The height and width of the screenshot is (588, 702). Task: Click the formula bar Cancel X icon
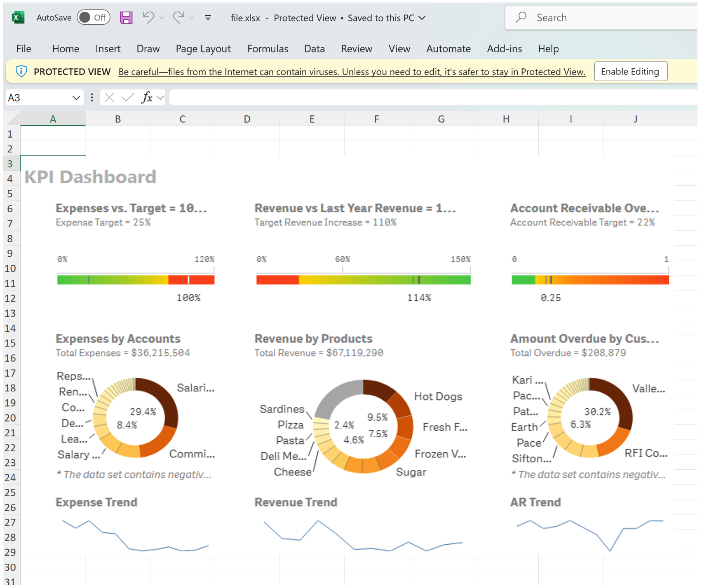(109, 98)
